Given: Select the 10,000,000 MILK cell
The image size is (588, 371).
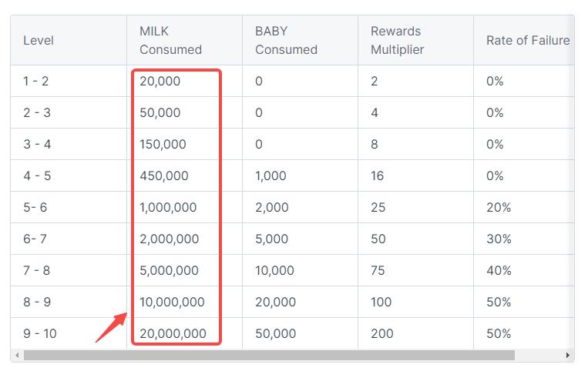Looking at the screenshot, I should click(172, 302).
